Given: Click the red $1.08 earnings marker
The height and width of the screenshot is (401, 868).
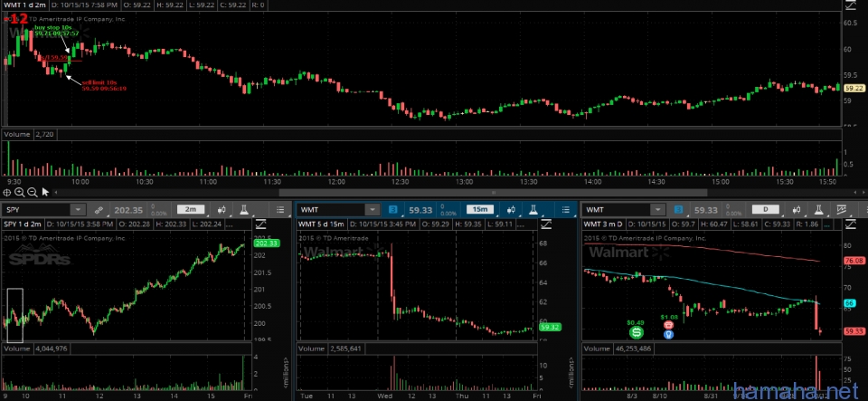Looking at the screenshot, I should coord(669,324).
